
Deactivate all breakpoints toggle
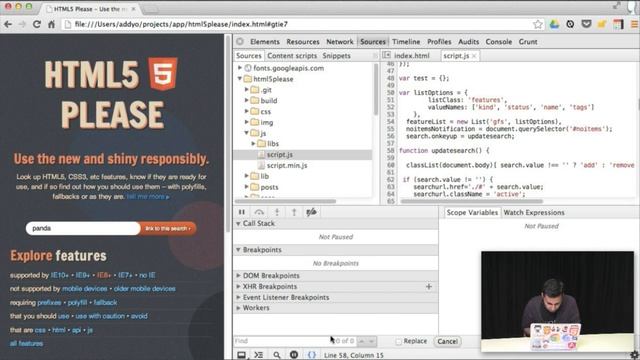[x=311, y=212]
